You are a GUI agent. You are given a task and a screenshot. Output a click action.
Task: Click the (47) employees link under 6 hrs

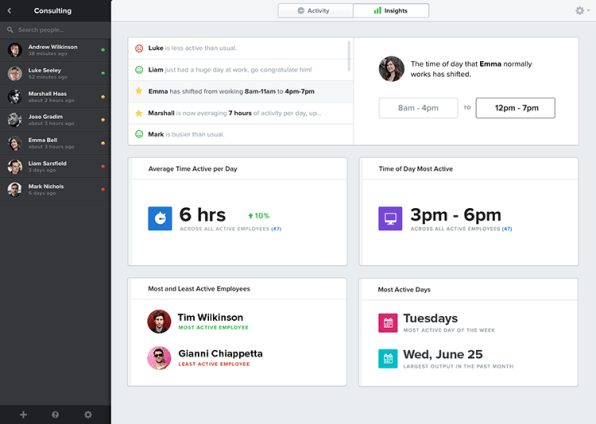point(276,229)
